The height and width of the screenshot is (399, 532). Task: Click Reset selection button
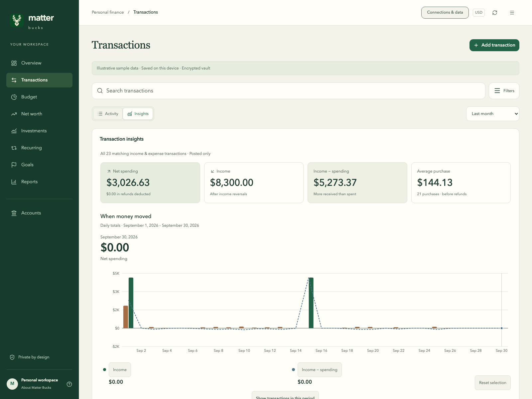point(493,383)
